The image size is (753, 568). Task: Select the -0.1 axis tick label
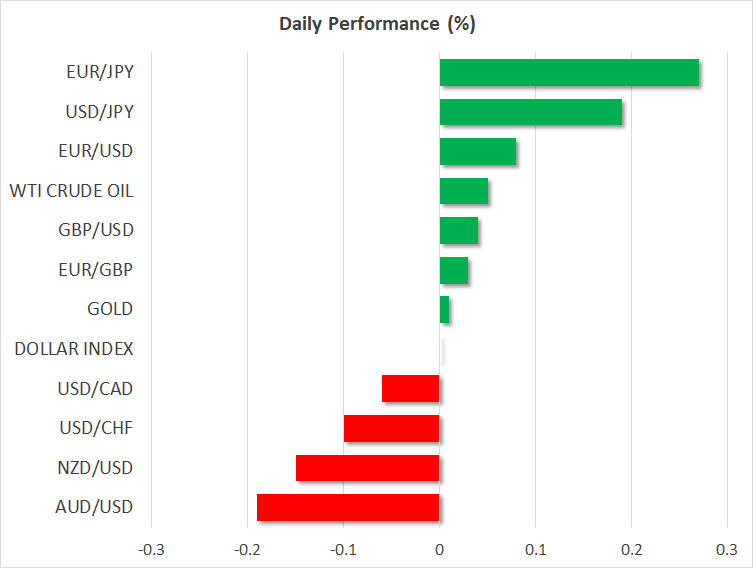click(x=343, y=549)
